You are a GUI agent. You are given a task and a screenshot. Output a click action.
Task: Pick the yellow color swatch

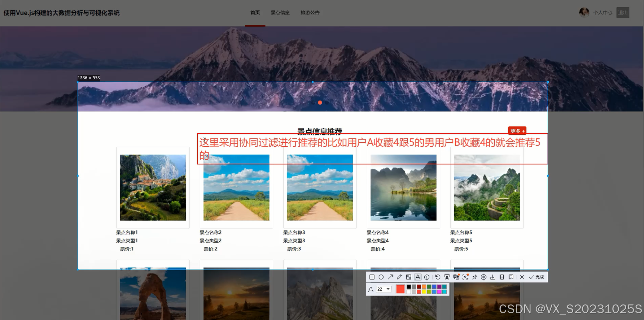click(424, 292)
